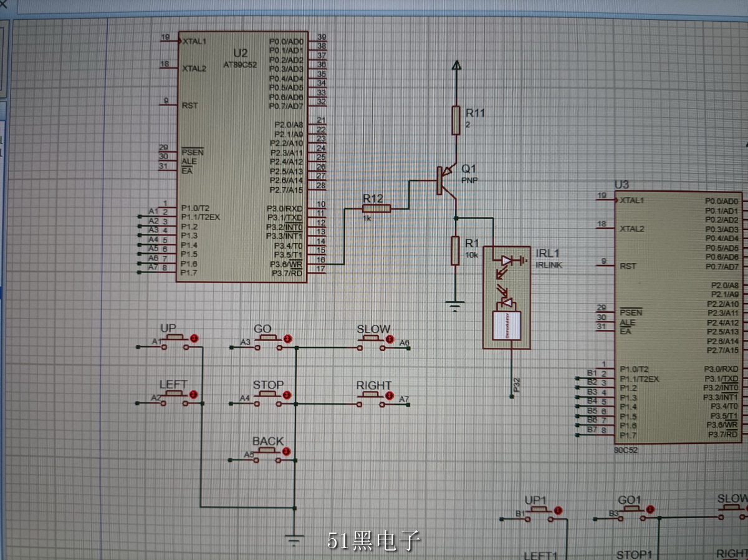Toggle the red latch dot on GO1 button

(650, 509)
